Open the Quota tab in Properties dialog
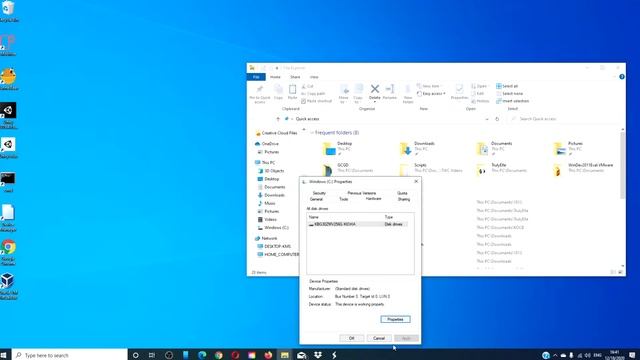The height and width of the screenshot is (360, 640). pos(402,193)
